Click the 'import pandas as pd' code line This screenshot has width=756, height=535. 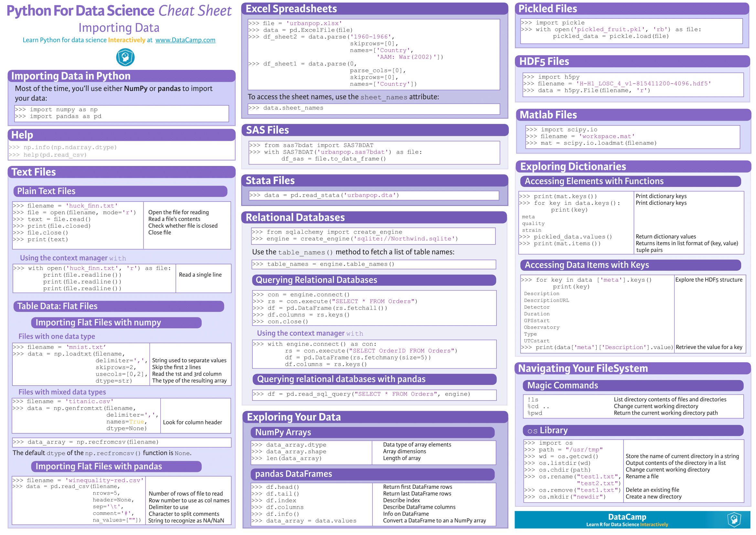pos(58,116)
